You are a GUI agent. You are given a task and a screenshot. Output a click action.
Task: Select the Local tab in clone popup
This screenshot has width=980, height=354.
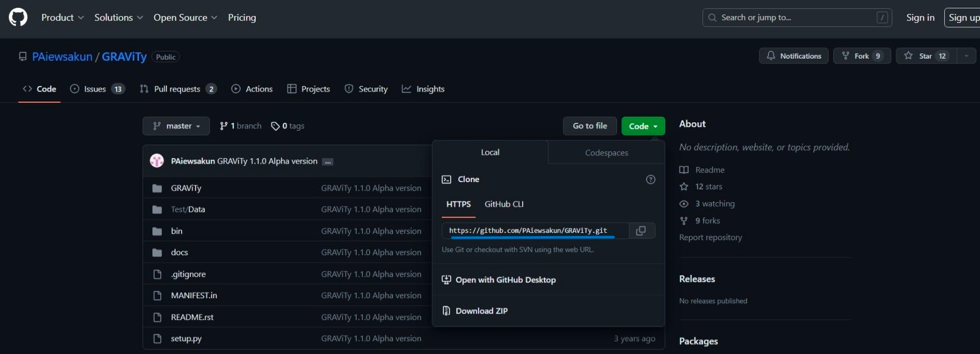click(490, 152)
